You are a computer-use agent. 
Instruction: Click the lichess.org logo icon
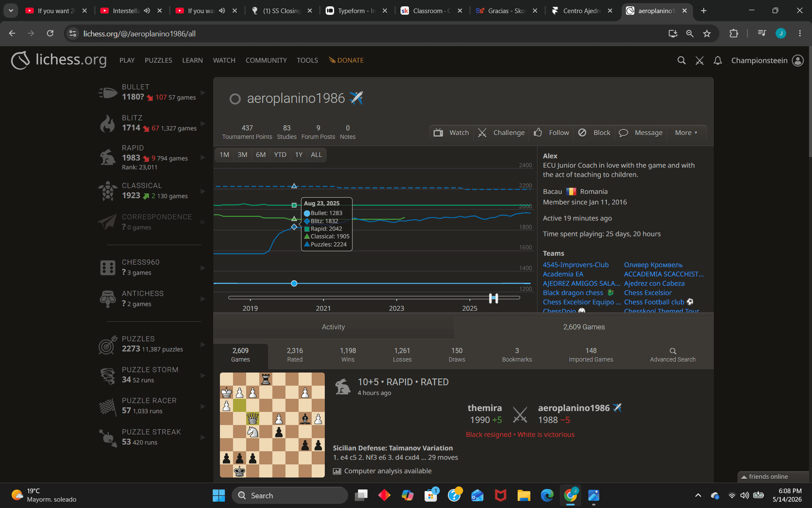[x=20, y=60]
